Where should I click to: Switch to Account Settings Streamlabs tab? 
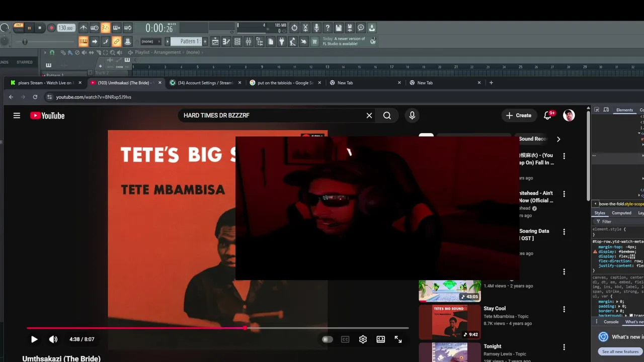204,83
